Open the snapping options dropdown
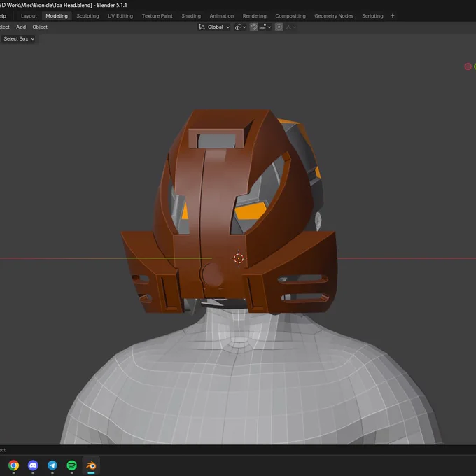476x476 pixels. [x=265, y=27]
